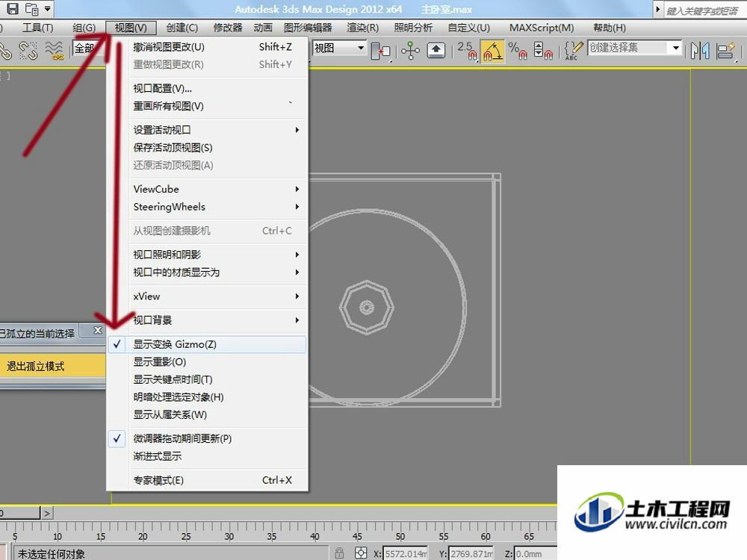Open the 视图 reference coordinate dropdown
Image resolution: width=747 pixels, height=560 pixels.
pyautogui.click(x=339, y=48)
